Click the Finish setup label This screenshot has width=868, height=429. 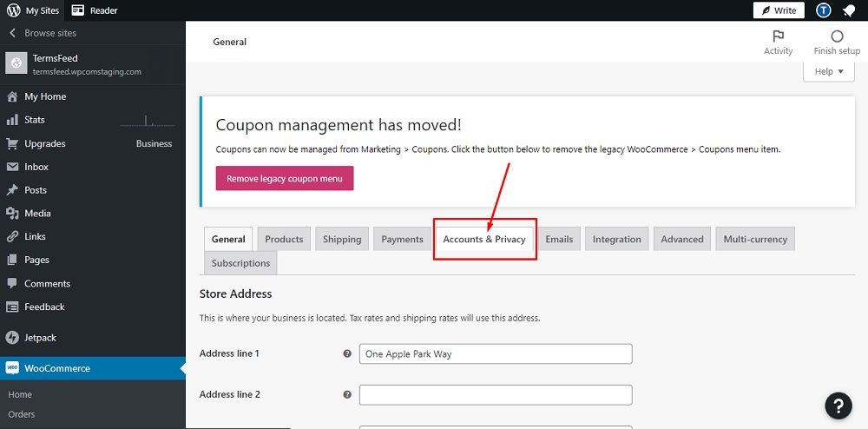(837, 51)
